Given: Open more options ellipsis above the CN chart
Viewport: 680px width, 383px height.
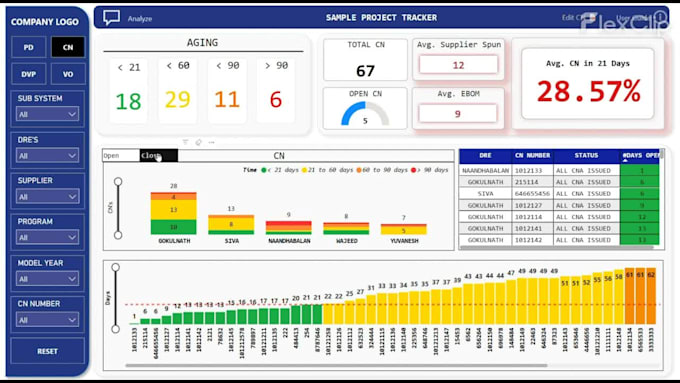Looking at the screenshot, I should tap(212, 142).
